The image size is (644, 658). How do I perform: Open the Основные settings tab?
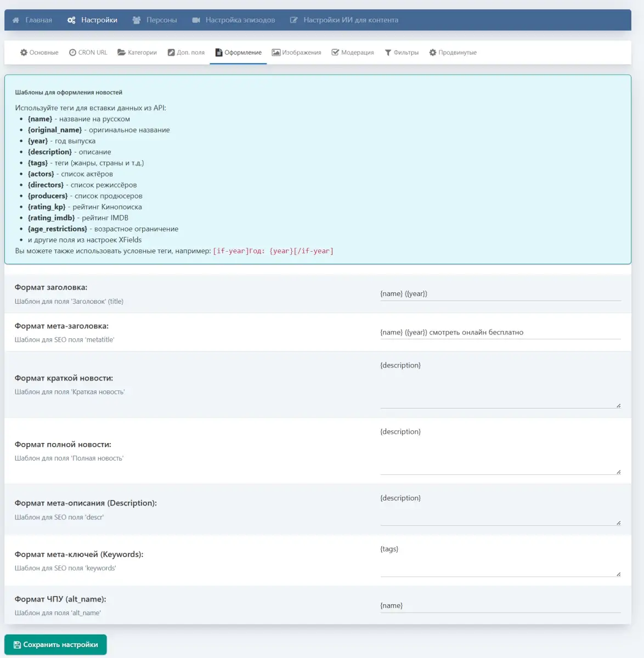[39, 53]
